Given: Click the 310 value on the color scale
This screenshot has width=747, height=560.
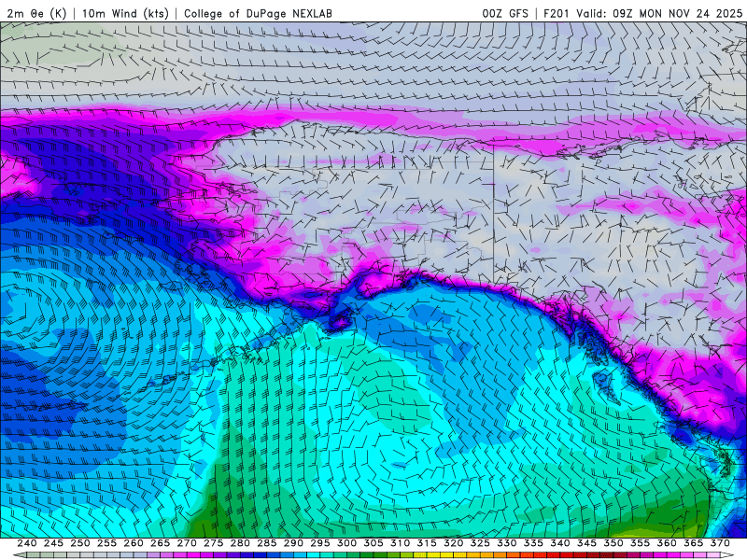Looking at the screenshot, I should (401, 543).
